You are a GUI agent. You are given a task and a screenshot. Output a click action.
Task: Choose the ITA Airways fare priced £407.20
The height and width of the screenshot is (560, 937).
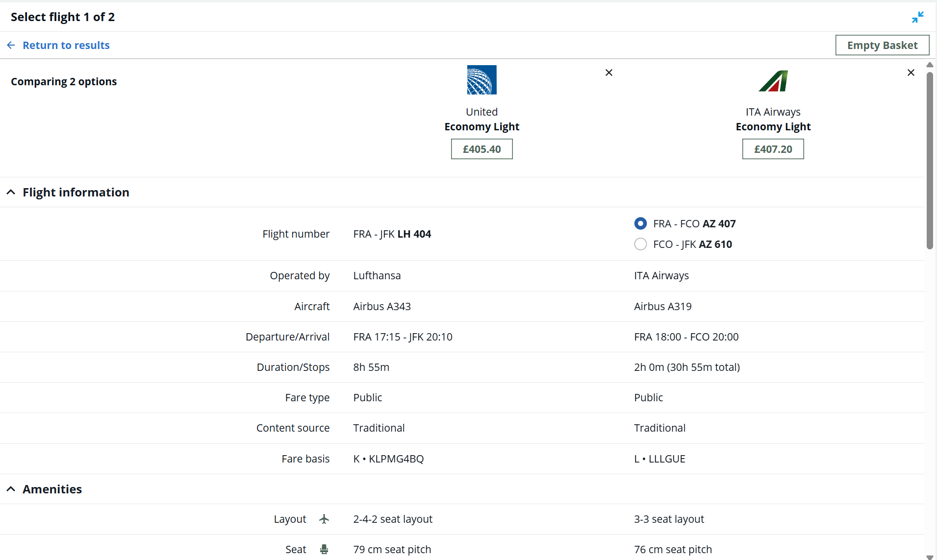click(x=773, y=149)
